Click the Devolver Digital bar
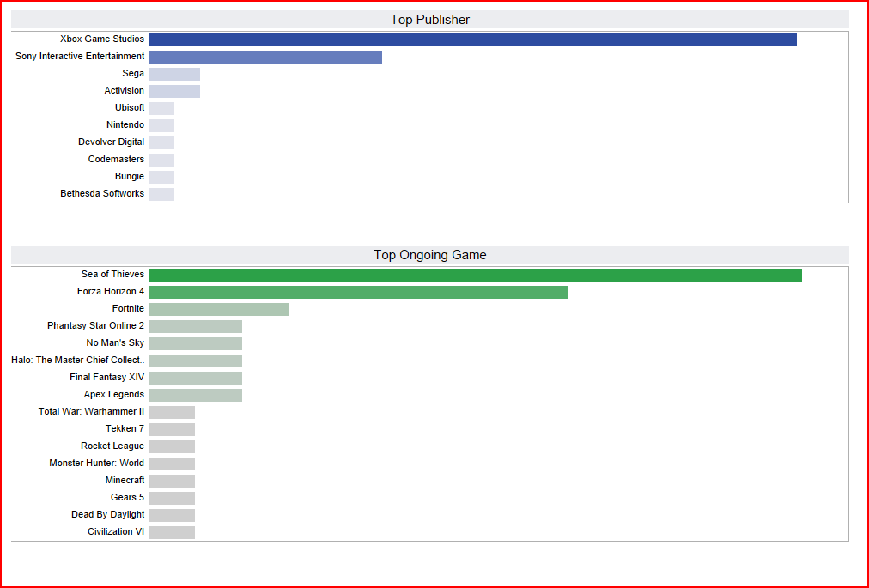Viewport: 869px width, 588px height. 161,142
